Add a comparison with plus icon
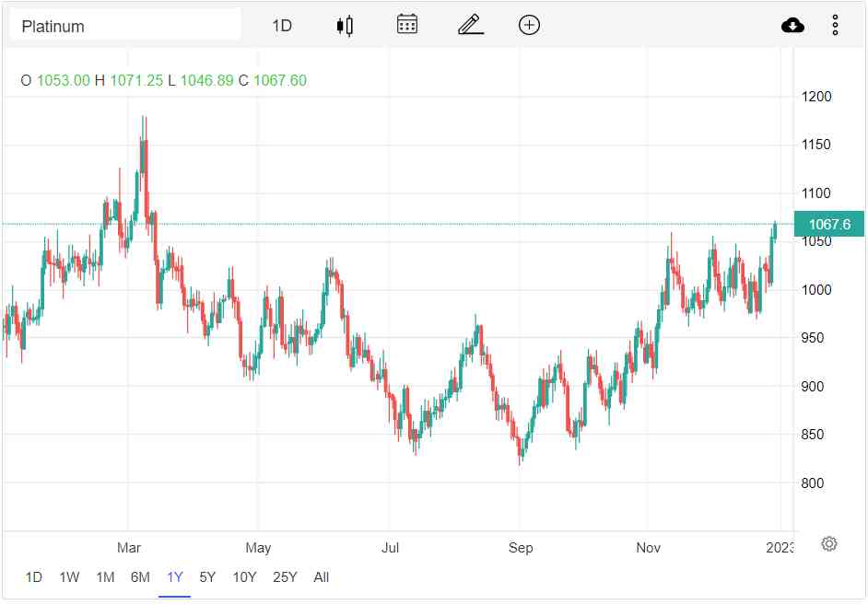The height and width of the screenshot is (605, 868). [x=529, y=25]
